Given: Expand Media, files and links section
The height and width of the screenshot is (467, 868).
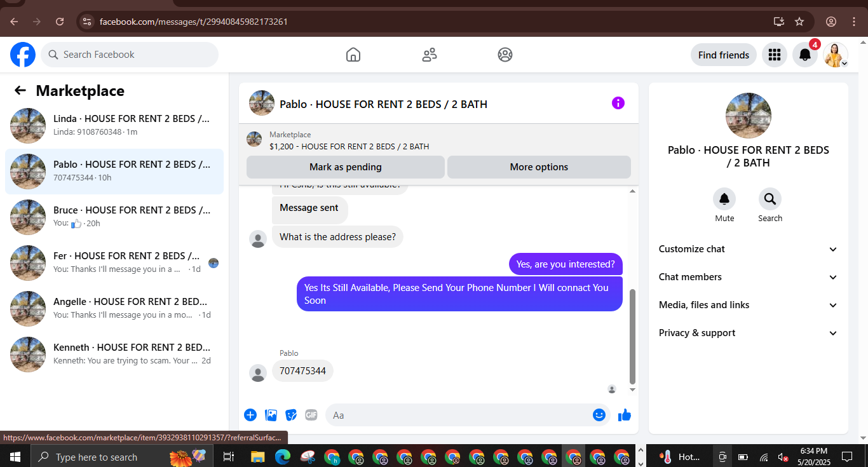Looking at the screenshot, I should [x=748, y=305].
